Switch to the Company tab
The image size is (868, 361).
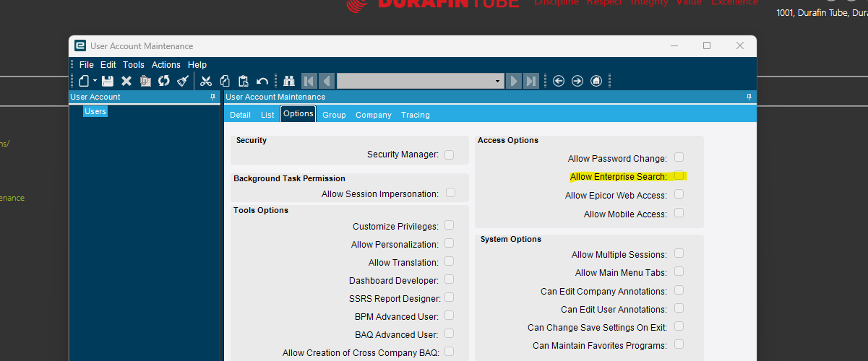click(x=374, y=115)
